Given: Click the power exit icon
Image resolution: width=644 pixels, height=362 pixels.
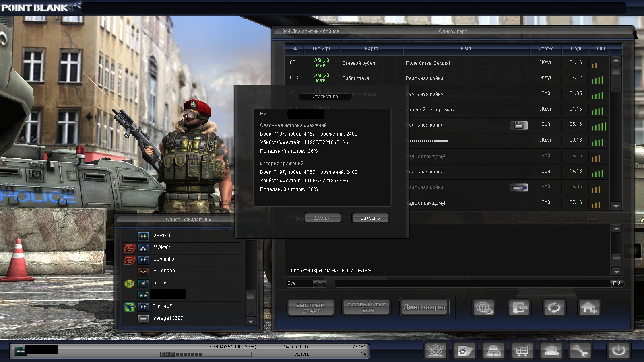Looking at the screenshot, I should [x=618, y=351].
